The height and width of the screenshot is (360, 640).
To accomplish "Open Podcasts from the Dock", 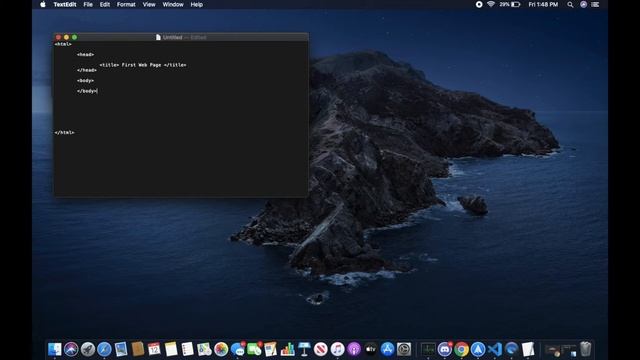I will [354, 349].
